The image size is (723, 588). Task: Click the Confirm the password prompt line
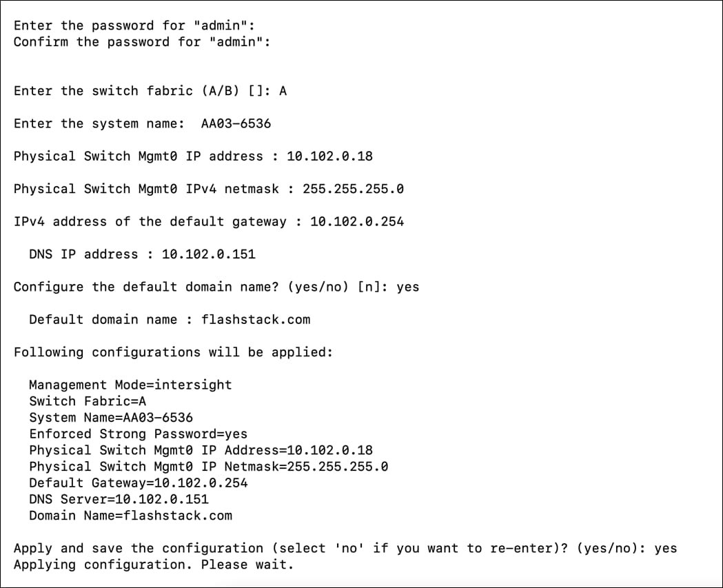(x=142, y=42)
